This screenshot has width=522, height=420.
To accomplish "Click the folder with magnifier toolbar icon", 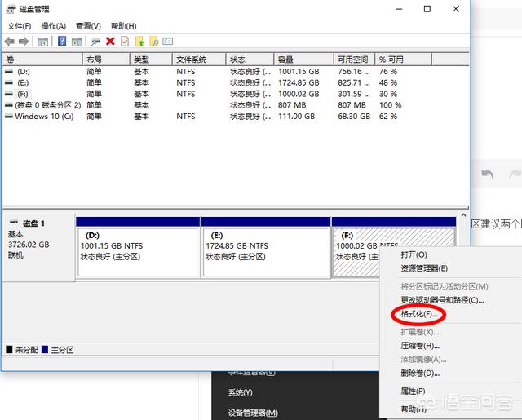I will coord(153,41).
